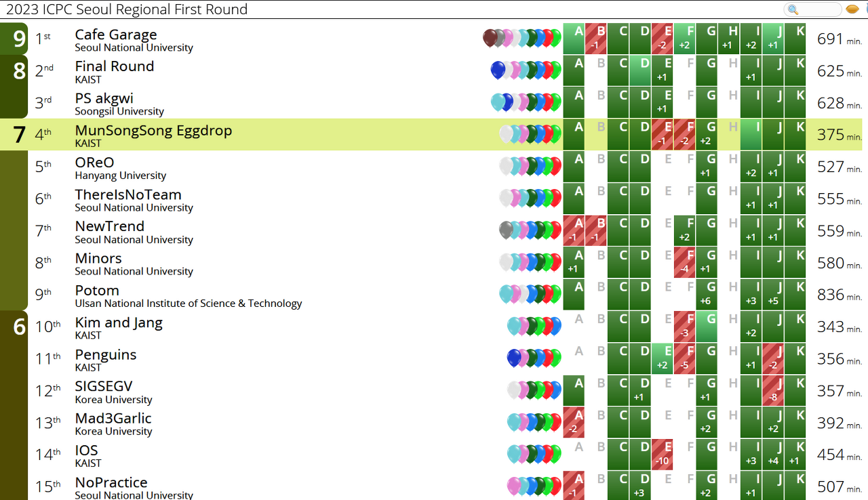The width and height of the screenshot is (868, 500).
Task: Click Potom's 836 min. penalty time
Action: (840, 295)
